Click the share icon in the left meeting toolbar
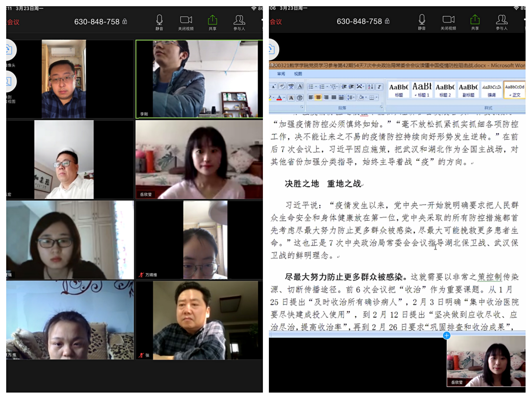 click(212, 20)
